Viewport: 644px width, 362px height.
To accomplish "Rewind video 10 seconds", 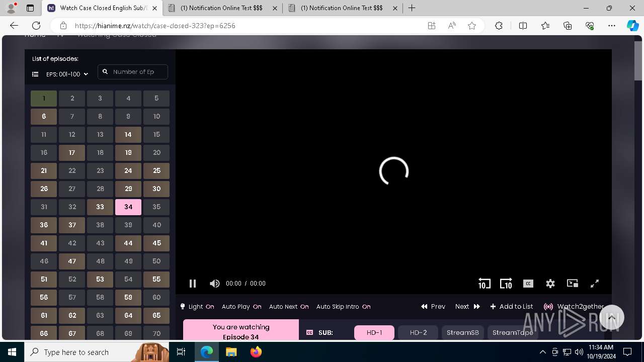I will point(484,284).
